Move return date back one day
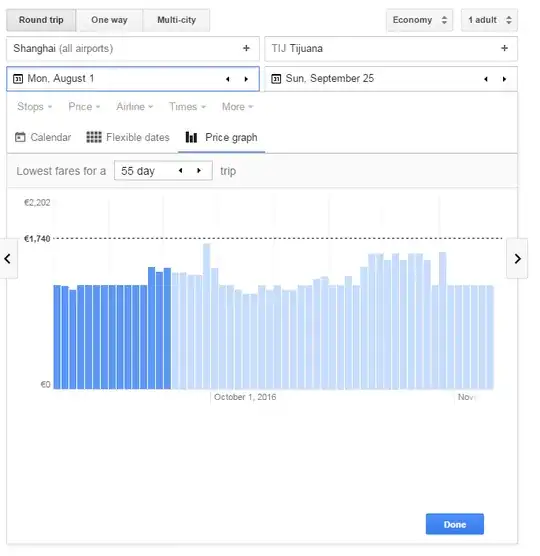This screenshot has width=540, height=556. (486, 79)
